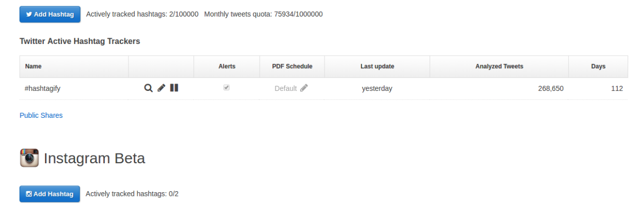644x217 pixels.
Task: Click Instagram glyph in lower Add Hashtag
Action: (x=29, y=194)
